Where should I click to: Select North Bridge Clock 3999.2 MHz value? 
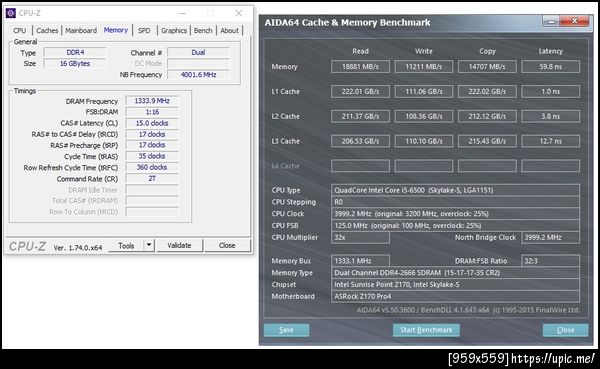point(551,238)
